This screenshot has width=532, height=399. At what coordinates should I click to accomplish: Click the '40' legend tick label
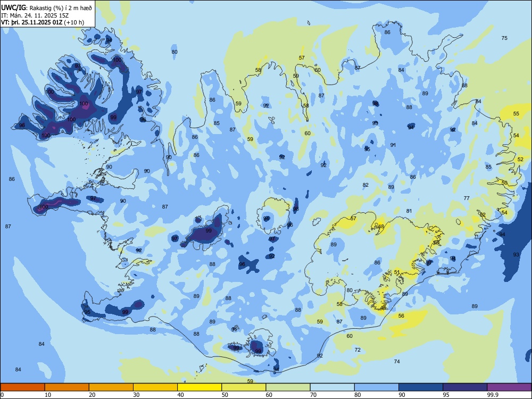pyautogui.click(x=180, y=395)
